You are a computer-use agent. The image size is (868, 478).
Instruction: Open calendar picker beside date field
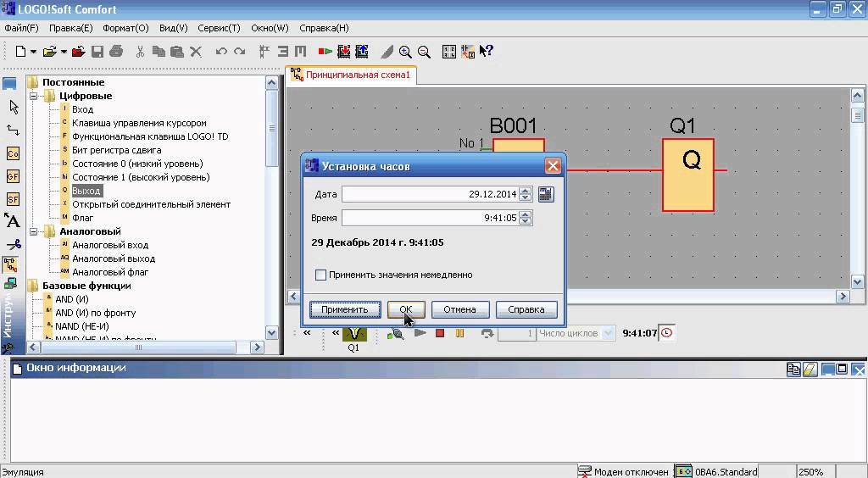pos(546,194)
